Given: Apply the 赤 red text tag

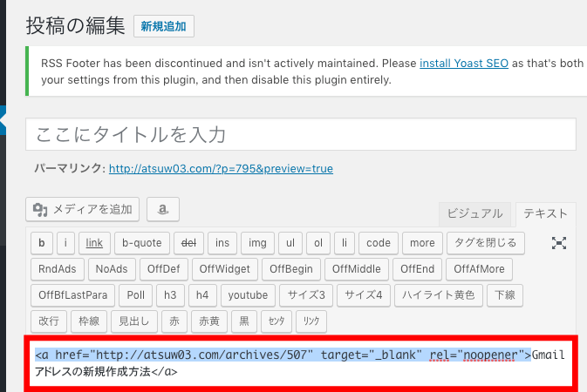Looking at the screenshot, I should coord(174,321).
